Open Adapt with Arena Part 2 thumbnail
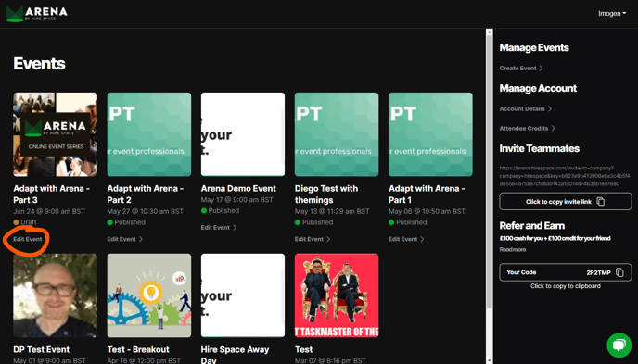Image resolution: width=638 pixels, height=364 pixels. coord(149,134)
